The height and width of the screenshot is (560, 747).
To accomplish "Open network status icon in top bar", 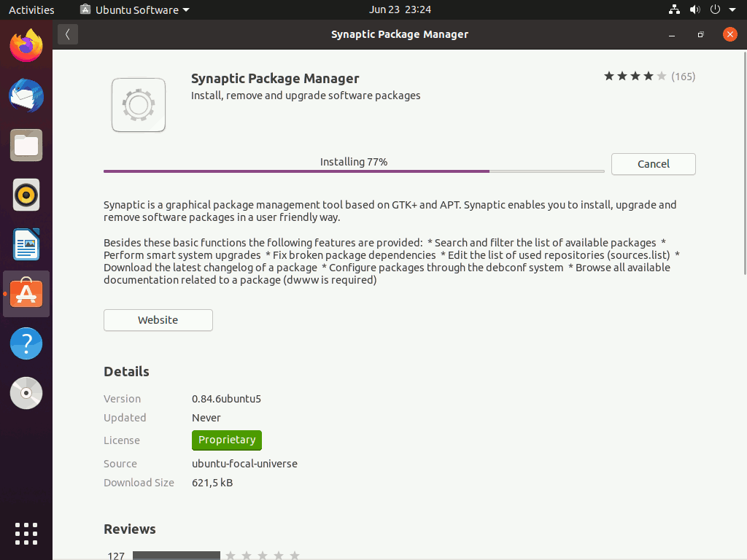I will pyautogui.click(x=674, y=9).
